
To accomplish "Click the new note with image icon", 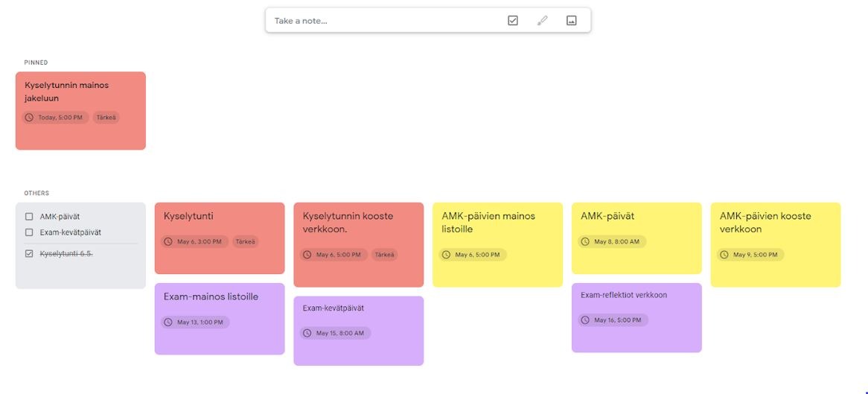I will pos(571,21).
